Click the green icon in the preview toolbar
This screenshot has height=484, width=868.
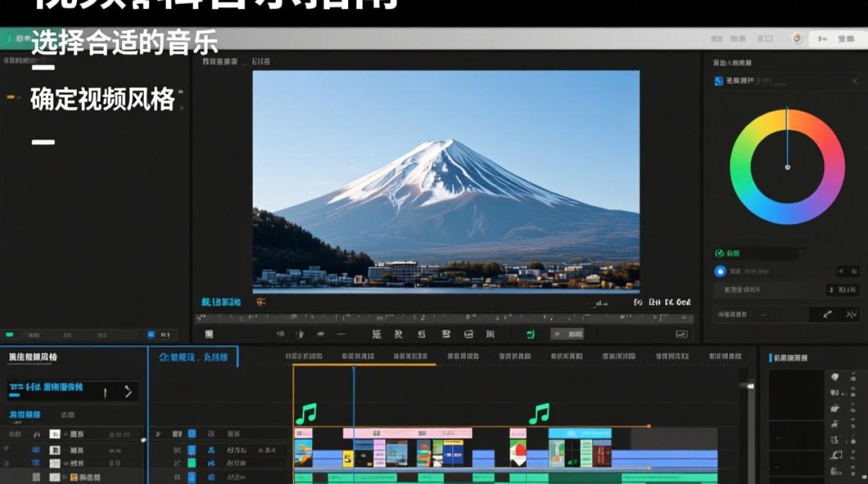(x=530, y=334)
